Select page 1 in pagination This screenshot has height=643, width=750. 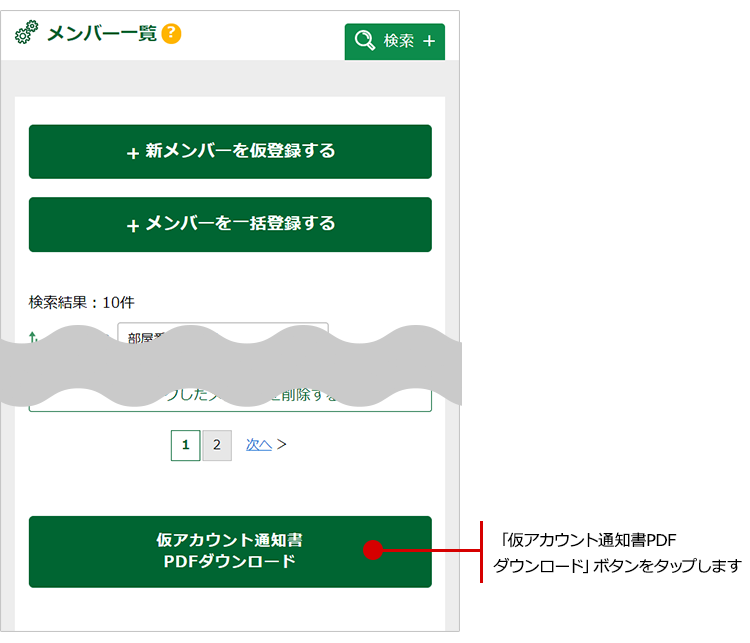tap(185, 445)
